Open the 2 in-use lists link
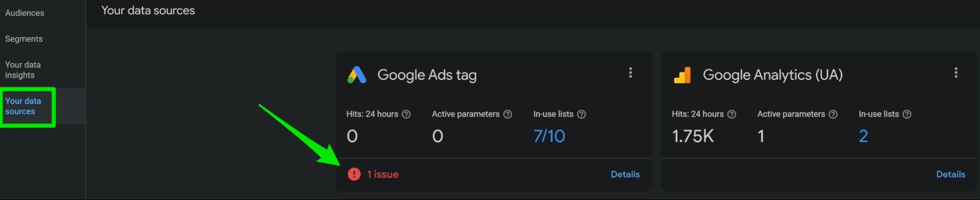Screen dimensions: 980x200 pos(863,136)
